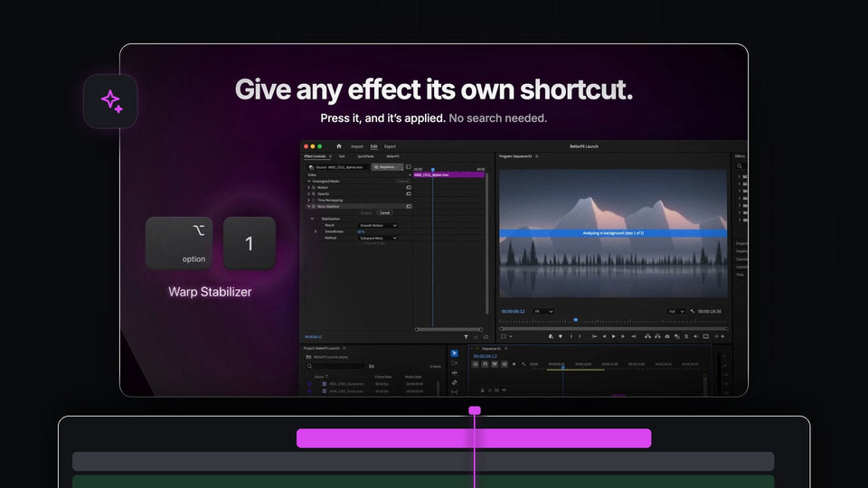
Task: Toggle the Opacity fx switch
Action: [x=314, y=193]
